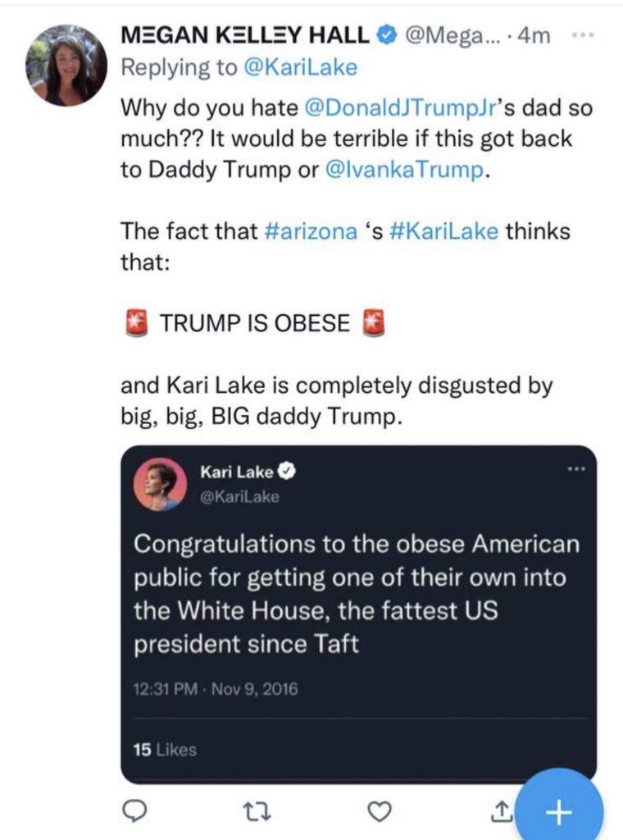
Task: Like the tweet using the heart icon
Action: 378,812
